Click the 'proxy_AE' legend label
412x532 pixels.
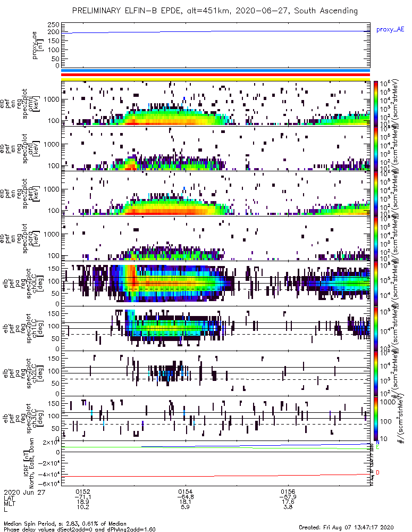[x=390, y=29]
